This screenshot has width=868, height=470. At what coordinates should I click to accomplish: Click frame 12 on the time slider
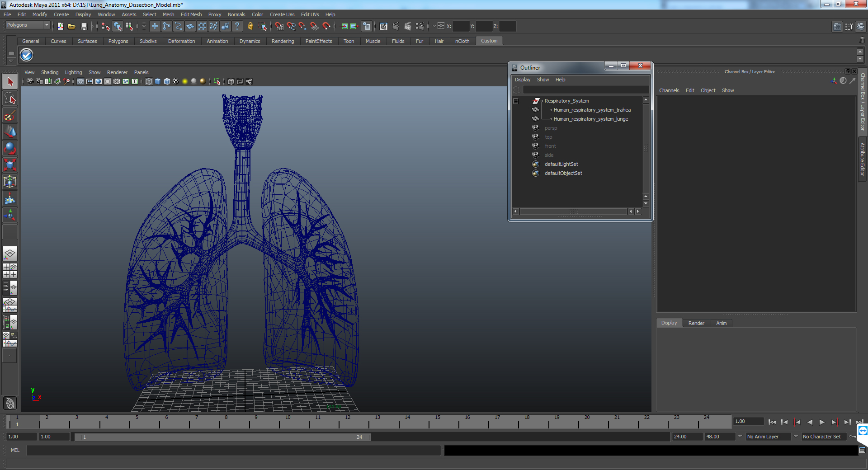[x=348, y=422]
